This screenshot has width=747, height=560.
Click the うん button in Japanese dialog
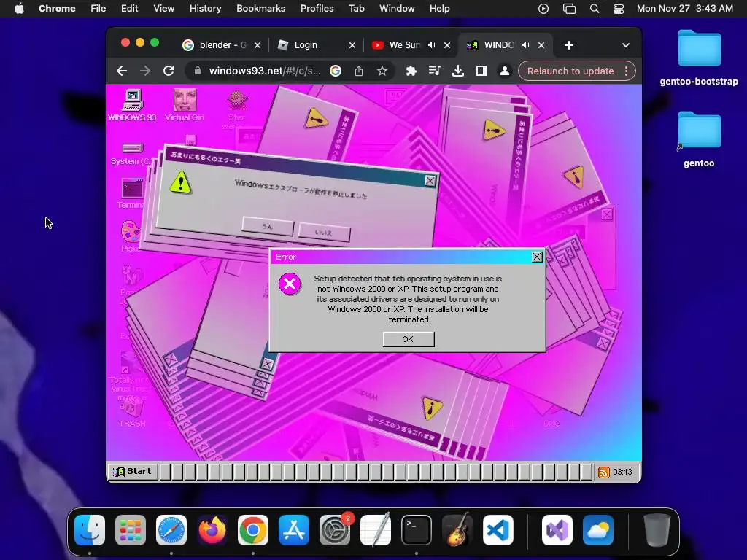[x=267, y=227]
